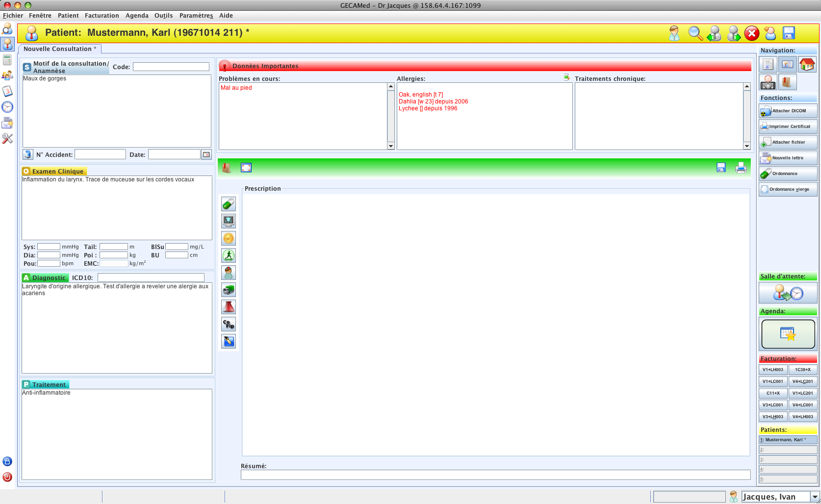Click the green pill medication prescription icon
Image resolution: width=821 pixels, height=504 pixels.
(x=229, y=204)
